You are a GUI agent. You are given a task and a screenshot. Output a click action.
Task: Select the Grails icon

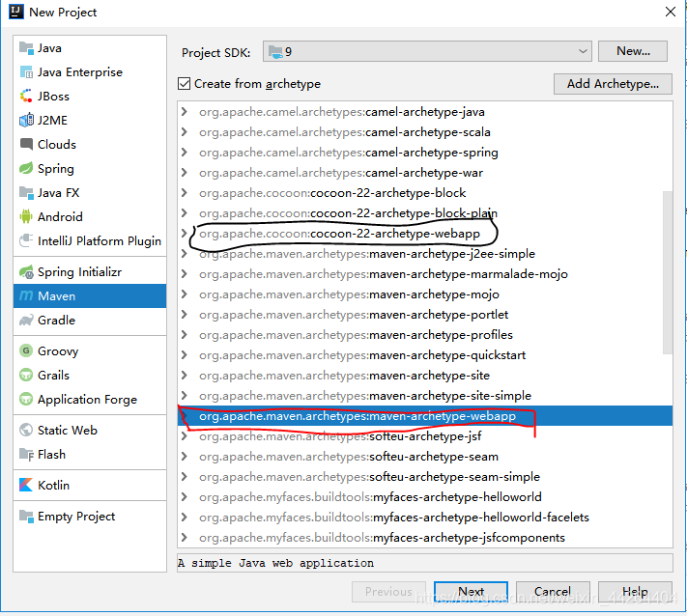click(26, 376)
